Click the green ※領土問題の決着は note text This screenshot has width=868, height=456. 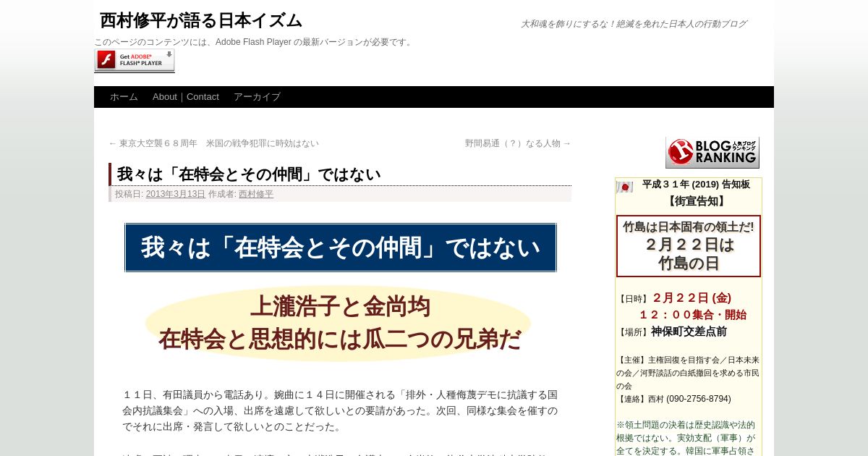pos(686,437)
